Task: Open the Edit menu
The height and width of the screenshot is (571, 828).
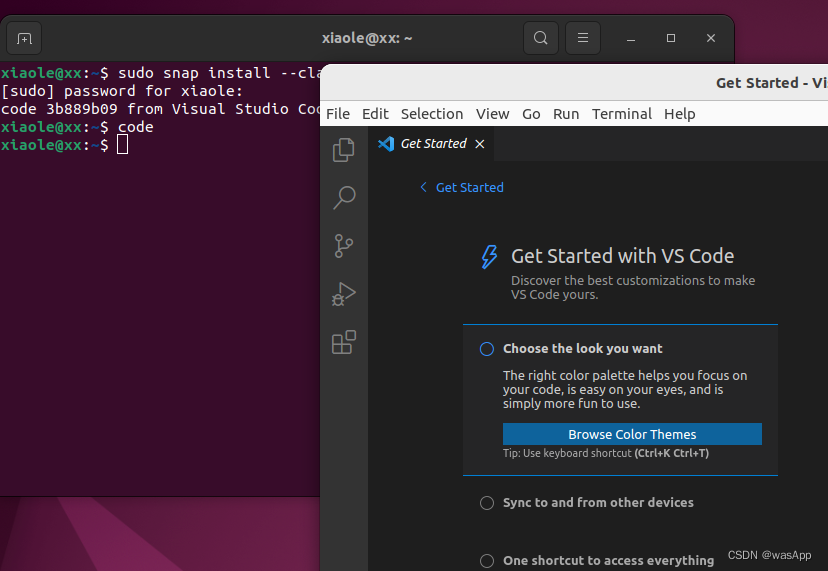Action: click(x=375, y=114)
